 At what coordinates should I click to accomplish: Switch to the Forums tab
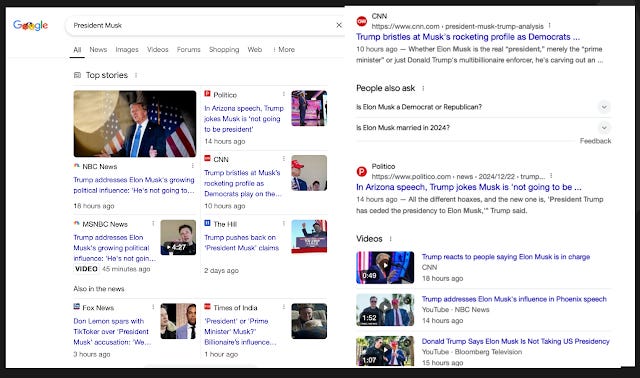pyautogui.click(x=189, y=49)
